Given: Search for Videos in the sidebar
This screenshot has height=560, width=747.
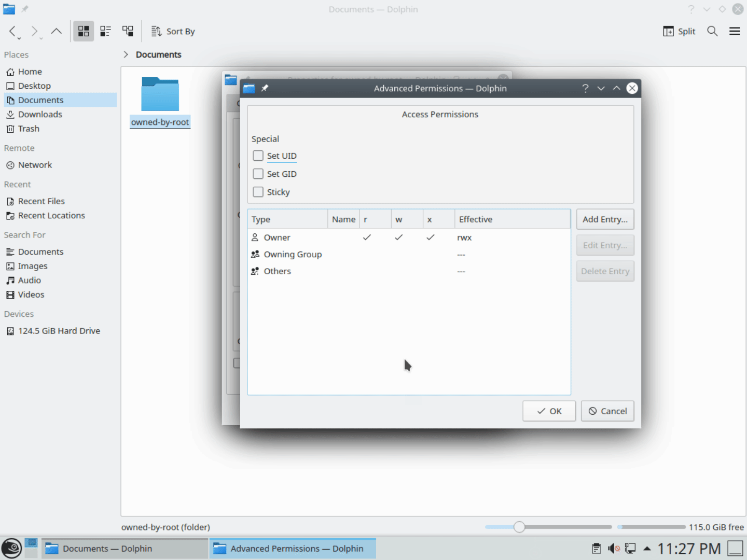Looking at the screenshot, I should coord(60,295).
